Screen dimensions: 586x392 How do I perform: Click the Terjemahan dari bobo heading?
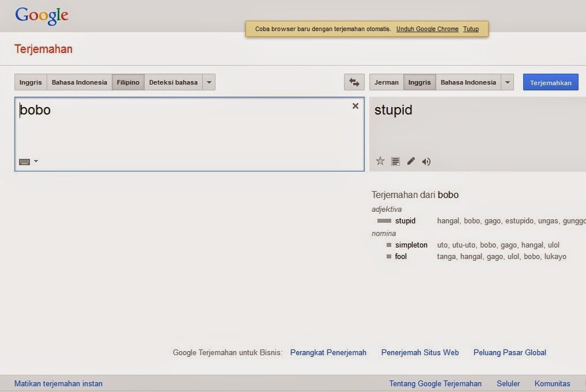click(x=415, y=195)
